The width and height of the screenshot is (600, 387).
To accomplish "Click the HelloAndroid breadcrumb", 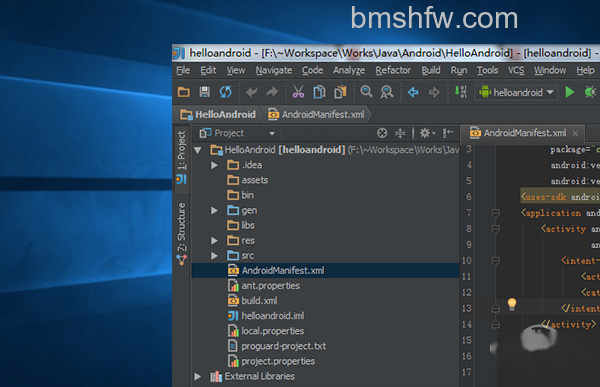I will click(218, 114).
